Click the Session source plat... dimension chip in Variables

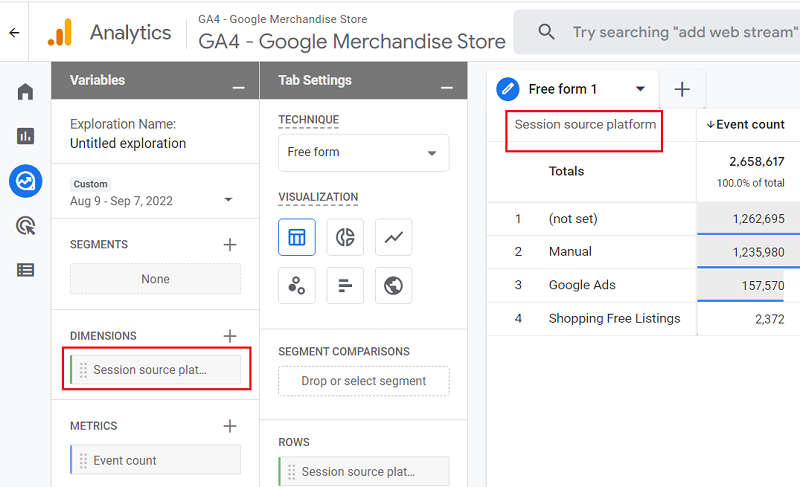156,370
